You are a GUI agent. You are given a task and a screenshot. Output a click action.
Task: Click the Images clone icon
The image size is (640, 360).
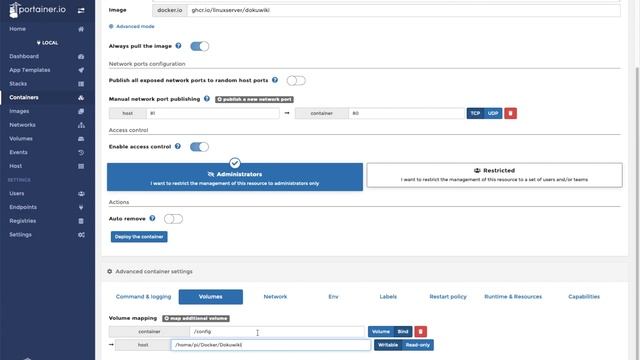[x=81, y=111]
